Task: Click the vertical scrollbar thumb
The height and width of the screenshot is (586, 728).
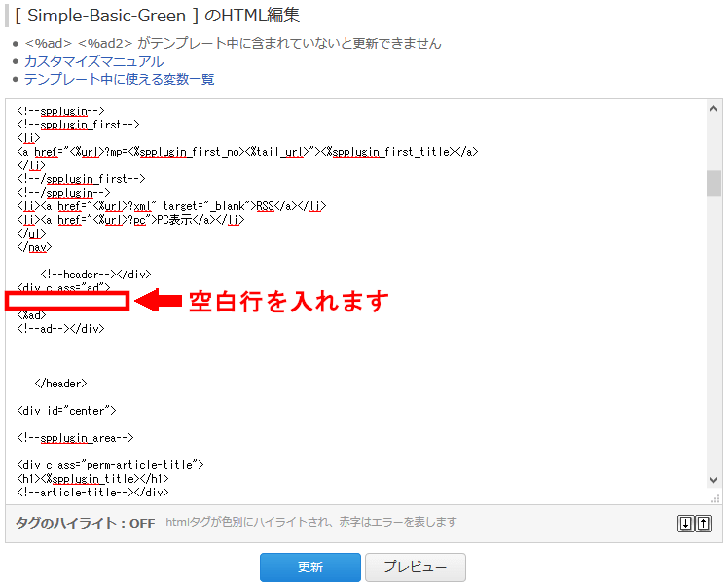Action: coord(714,183)
